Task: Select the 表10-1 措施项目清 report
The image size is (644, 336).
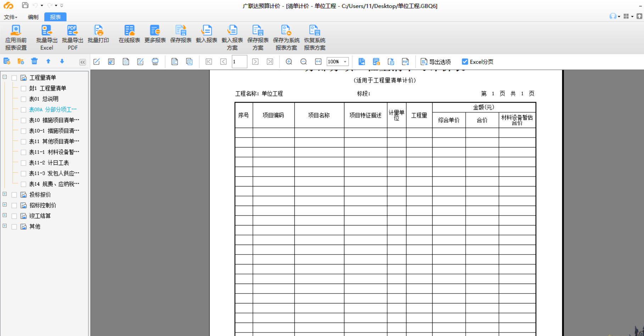Action: tap(54, 131)
